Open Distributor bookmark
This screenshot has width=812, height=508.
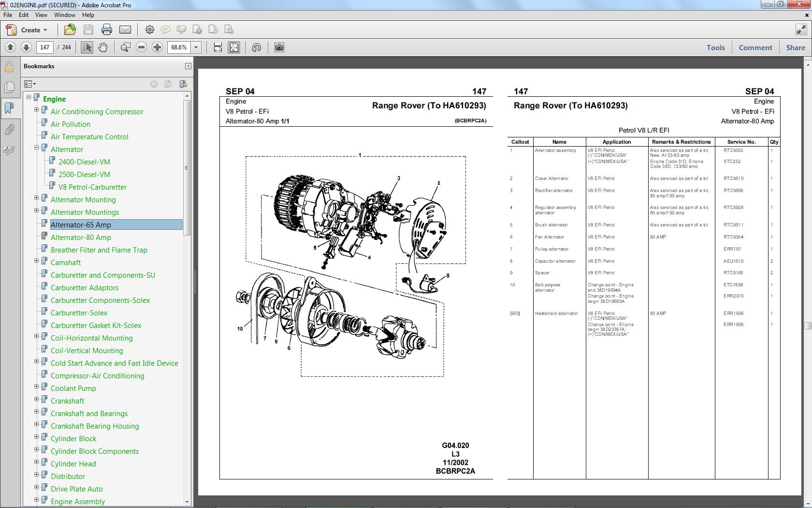(68, 477)
